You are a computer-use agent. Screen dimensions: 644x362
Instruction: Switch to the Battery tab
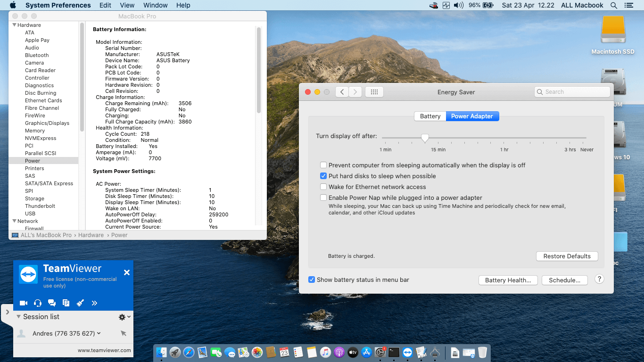coord(430,116)
